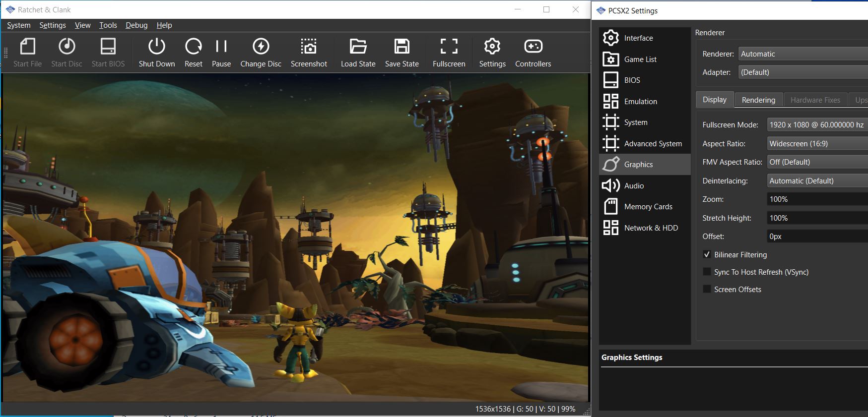The width and height of the screenshot is (868, 417).
Task: Click the toolbar drag handle grip
Action: (x=6, y=53)
